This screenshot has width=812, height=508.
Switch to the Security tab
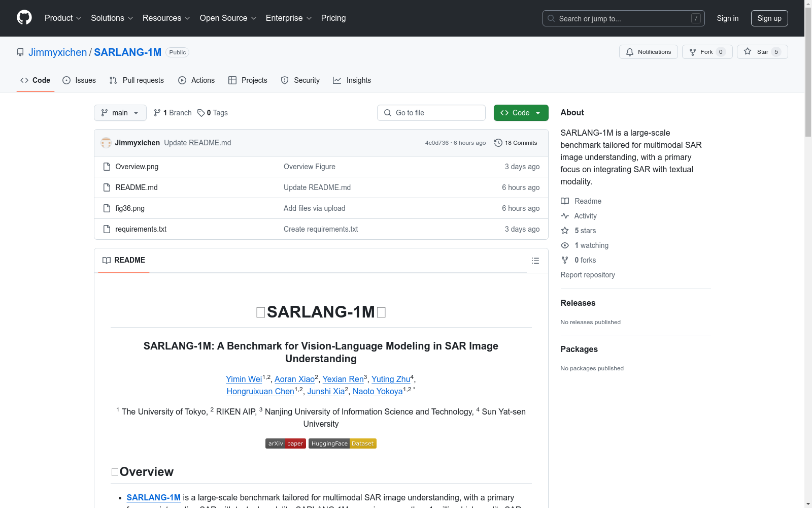(x=300, y=80)
